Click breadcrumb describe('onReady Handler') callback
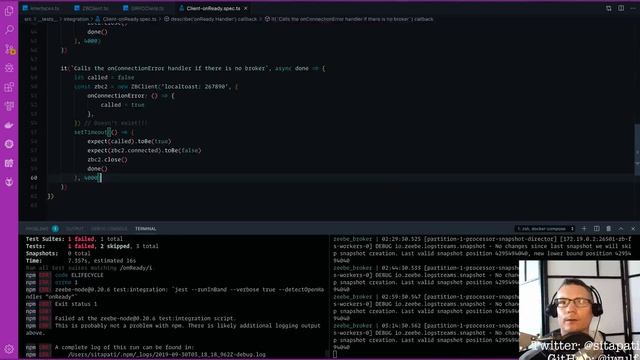The image size is (640, 360). (x=213, y=19)
